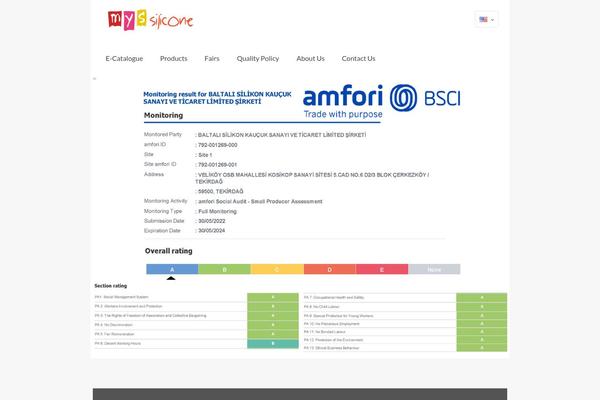The height and width of the screenshot is (400, 600).
Task: Click the 'Site 1' value
Action: (205, 155)
